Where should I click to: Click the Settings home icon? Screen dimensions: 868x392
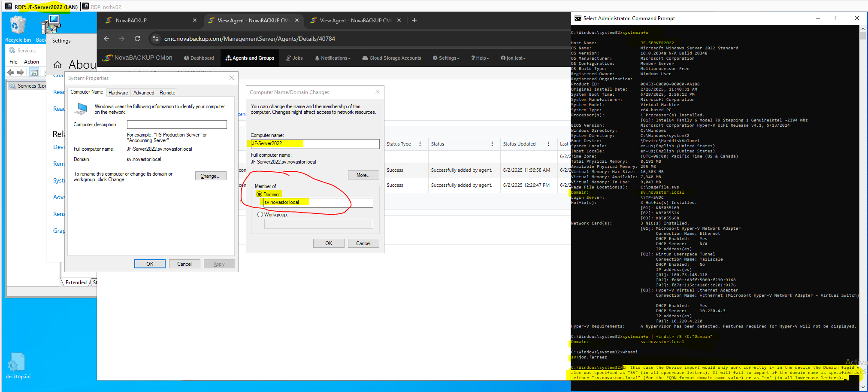click(x=57, y=65)
